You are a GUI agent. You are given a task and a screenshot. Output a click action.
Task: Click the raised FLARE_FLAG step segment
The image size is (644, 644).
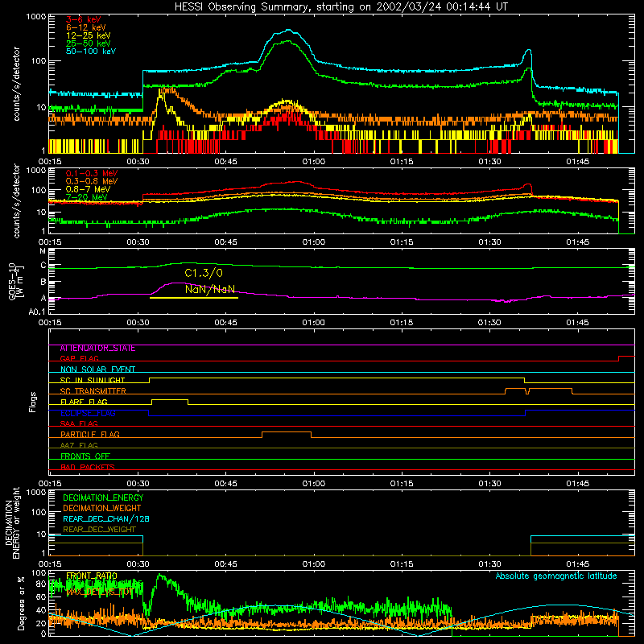[x=170, y=399]
